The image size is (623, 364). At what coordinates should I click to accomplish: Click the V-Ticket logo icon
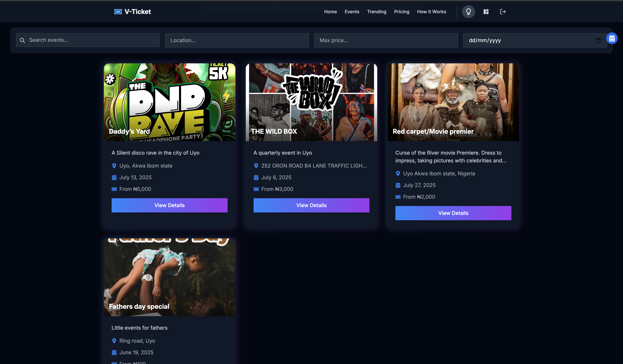118,12
